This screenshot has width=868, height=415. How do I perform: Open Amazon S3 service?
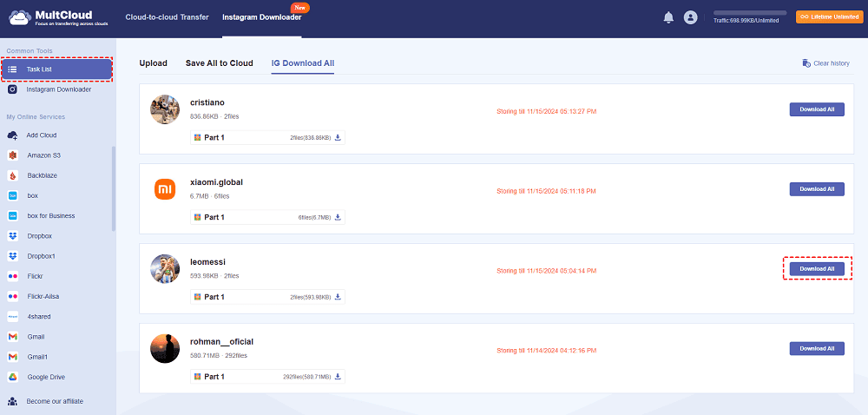click(x=44, y=155)
